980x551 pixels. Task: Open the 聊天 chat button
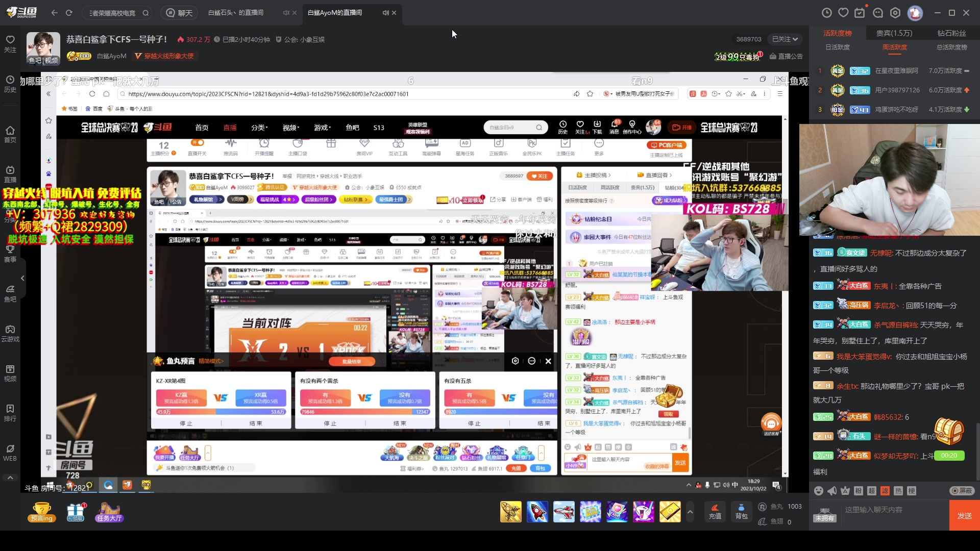click(x=180, y=13)
